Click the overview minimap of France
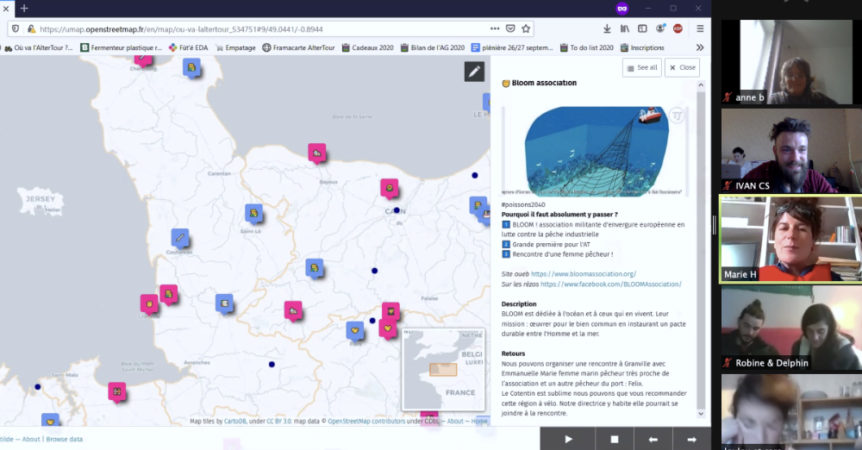Viewport: 862px width, 450px height. pyautogui.click(x=443, y=370)
